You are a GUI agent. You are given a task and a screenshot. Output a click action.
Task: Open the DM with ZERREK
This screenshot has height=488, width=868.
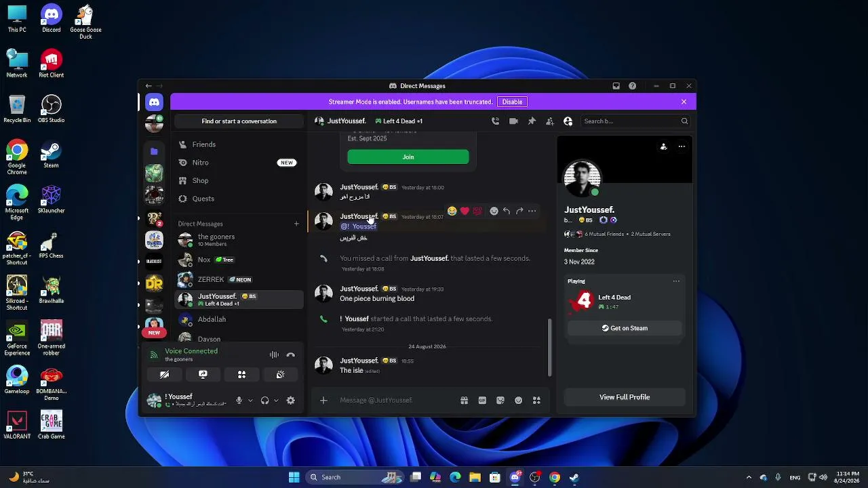(x=239, y=279)
